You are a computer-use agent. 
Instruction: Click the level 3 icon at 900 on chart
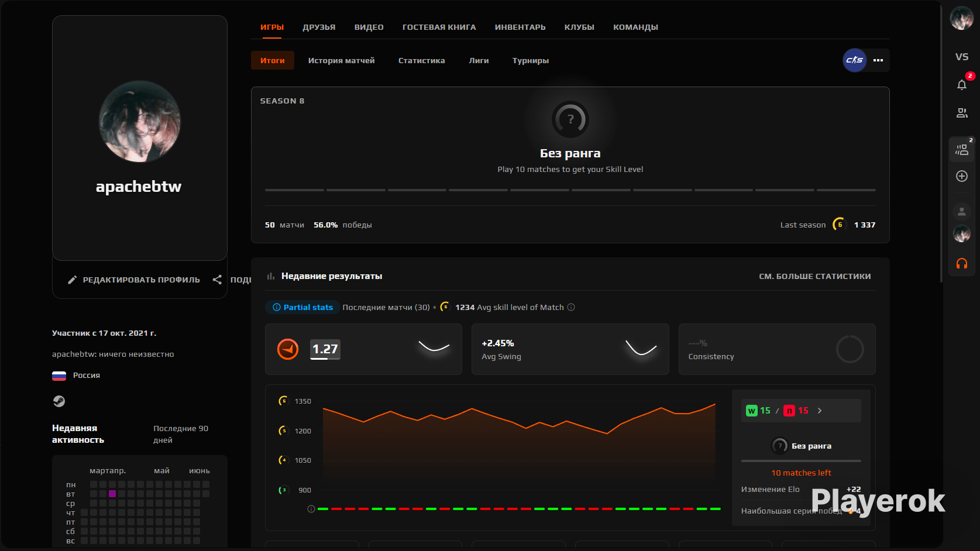pos(283,490)
